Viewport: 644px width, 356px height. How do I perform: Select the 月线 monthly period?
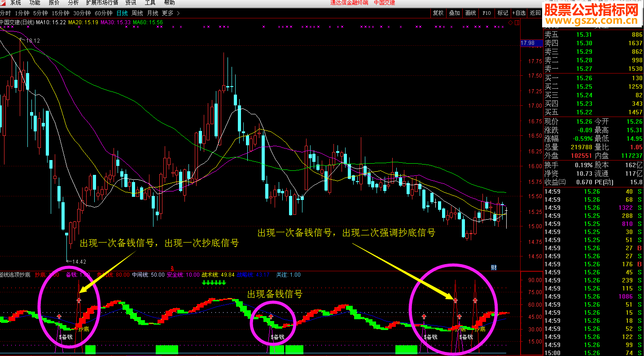tap(153, 13)
